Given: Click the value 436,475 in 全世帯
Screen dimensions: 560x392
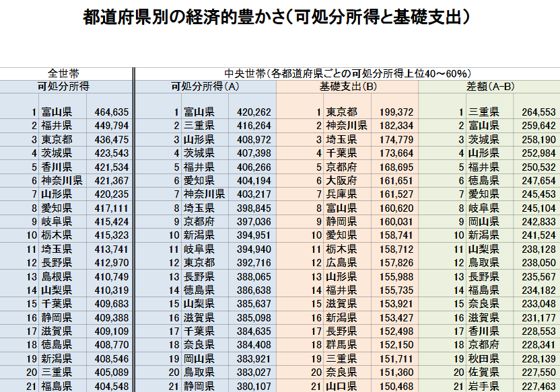Looking at the screenshot, I should click(112, 139).
